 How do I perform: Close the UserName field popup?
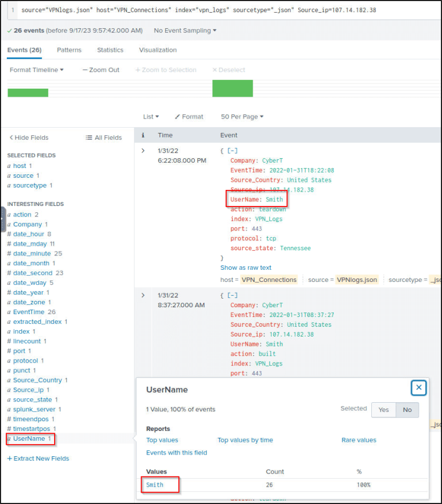click(x=418, y=388)
